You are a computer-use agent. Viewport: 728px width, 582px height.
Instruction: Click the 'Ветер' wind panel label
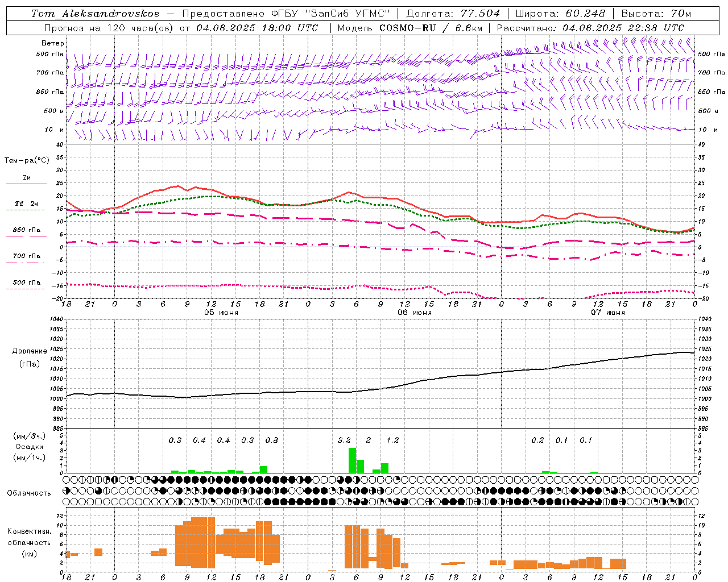pyautogui.click(x=53, y=43)
